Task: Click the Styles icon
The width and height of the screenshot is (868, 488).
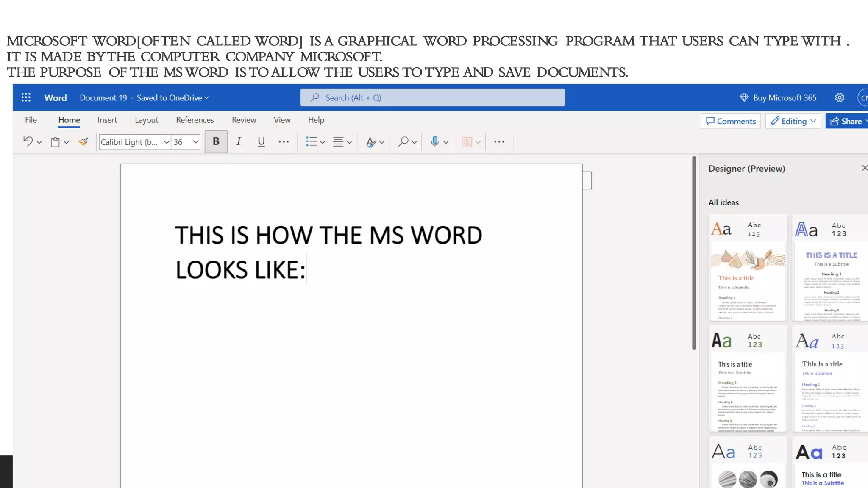Action: click(371, 142)
